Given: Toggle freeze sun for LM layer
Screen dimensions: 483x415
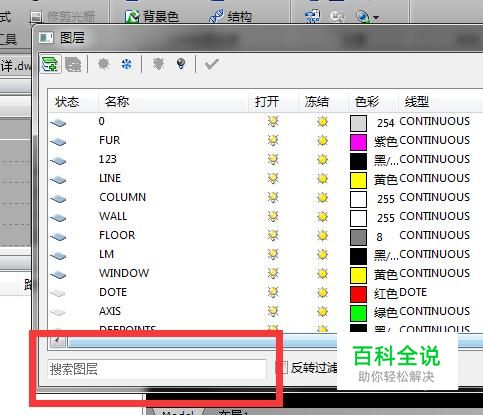Looking at the screenshot, I should [322, 255].
